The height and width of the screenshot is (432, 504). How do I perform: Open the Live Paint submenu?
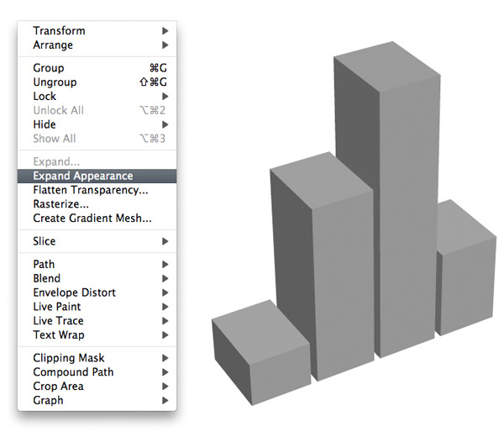pyautogui.click(x=97, y=307)
